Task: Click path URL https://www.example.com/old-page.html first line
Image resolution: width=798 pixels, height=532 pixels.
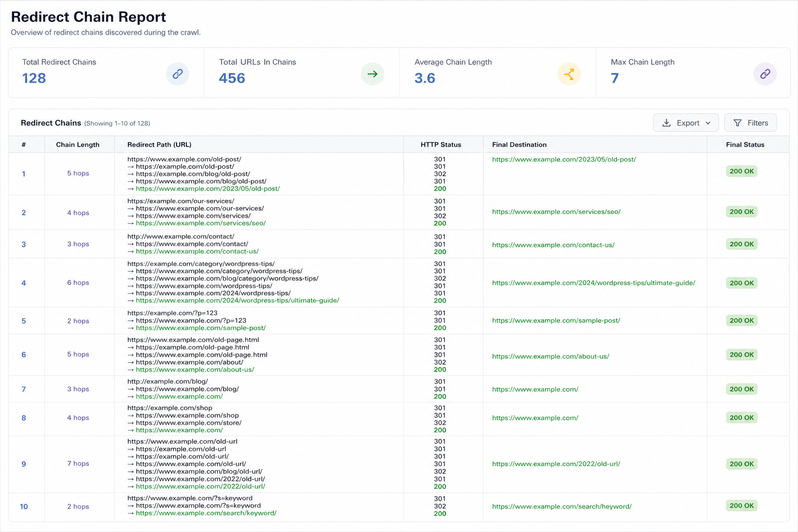Action: [193, 340]
